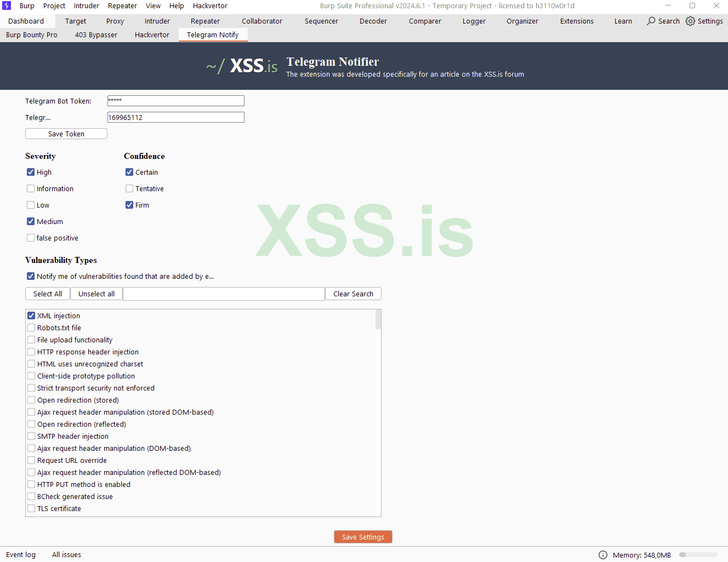Open the Project menu
This screenshot has width=728, height=562.
54,5
